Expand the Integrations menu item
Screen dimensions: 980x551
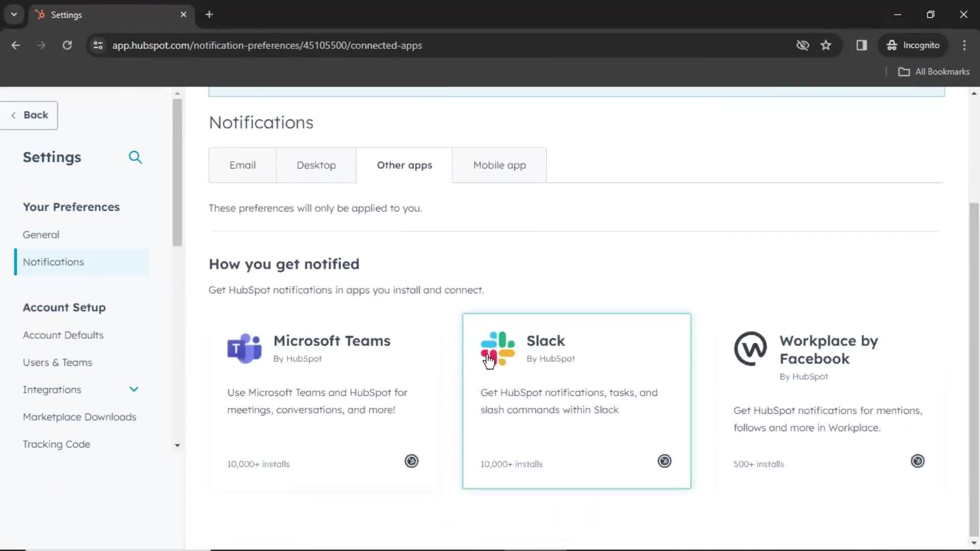pyautogui.click(x=134, y=390)
